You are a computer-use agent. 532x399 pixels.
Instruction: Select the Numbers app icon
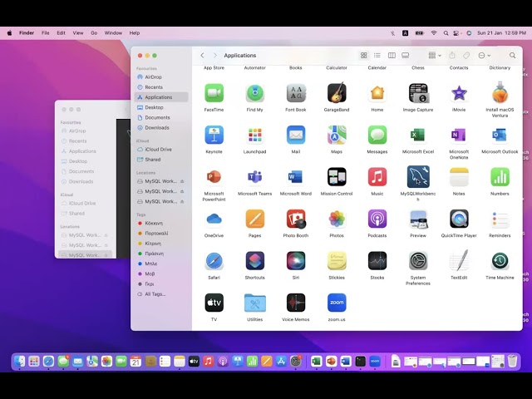[500, 177]
